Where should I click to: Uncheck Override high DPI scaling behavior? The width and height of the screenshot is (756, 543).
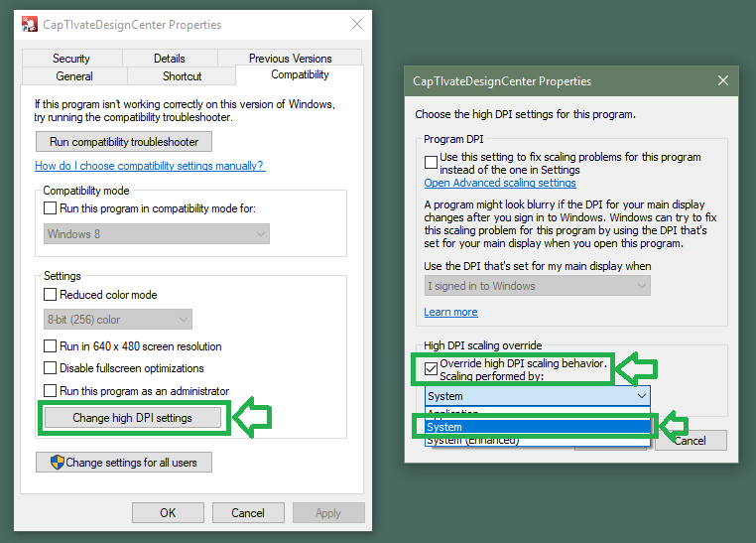coord(431,369)
